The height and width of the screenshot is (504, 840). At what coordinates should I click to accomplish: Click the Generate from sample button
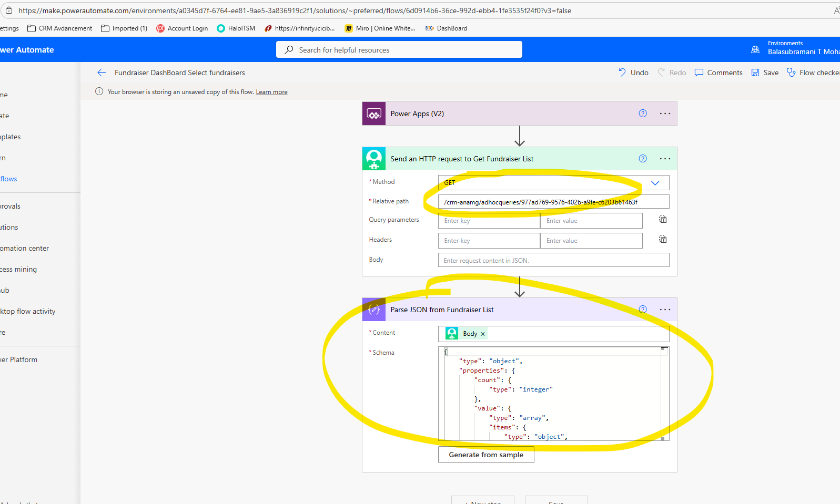486,455
